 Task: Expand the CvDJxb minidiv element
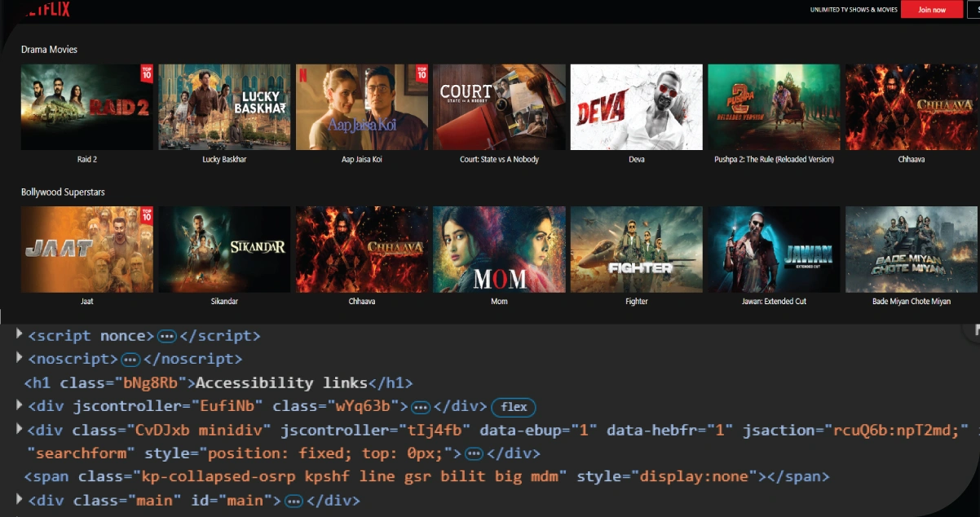point(17,429)
